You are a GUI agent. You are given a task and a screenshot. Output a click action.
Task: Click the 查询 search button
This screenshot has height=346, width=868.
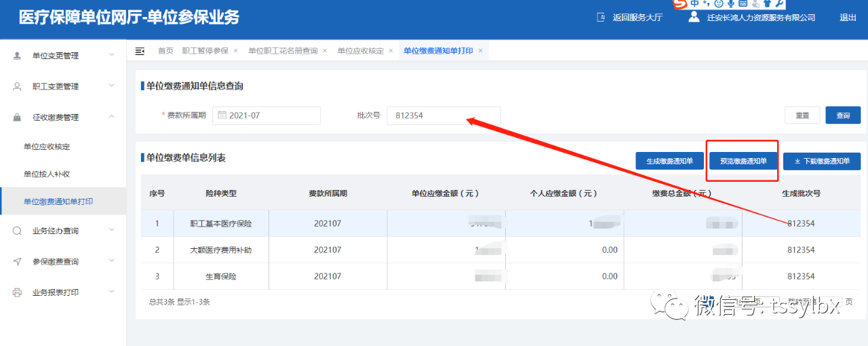click(843, 115)
